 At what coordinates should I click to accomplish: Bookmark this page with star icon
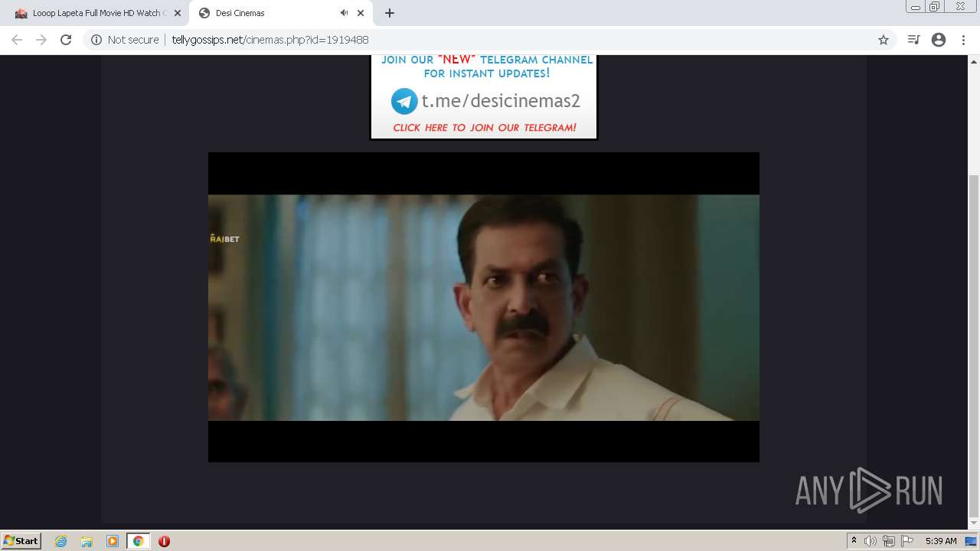(x=884, y=40)
